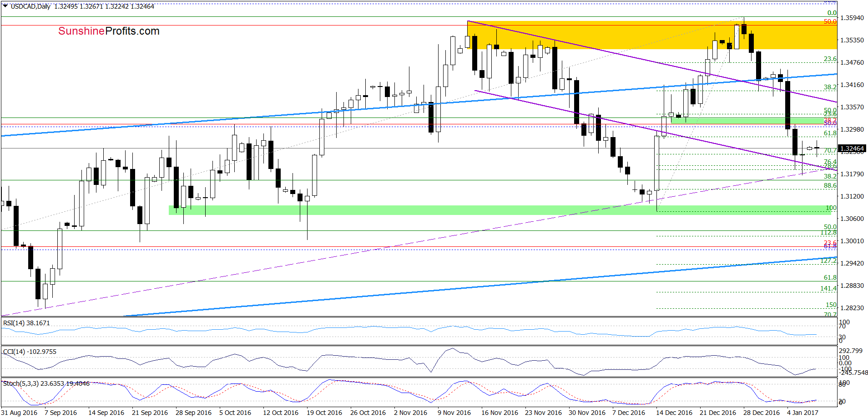Select the 1.31200 price axis label

(852, 196)
